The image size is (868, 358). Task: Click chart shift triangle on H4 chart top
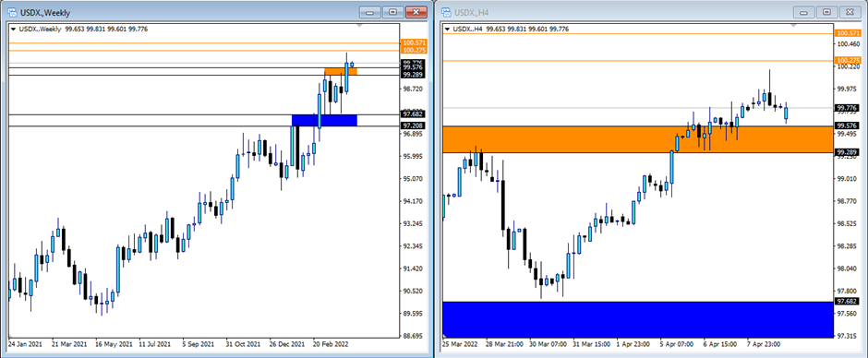(x=794, y=26)
